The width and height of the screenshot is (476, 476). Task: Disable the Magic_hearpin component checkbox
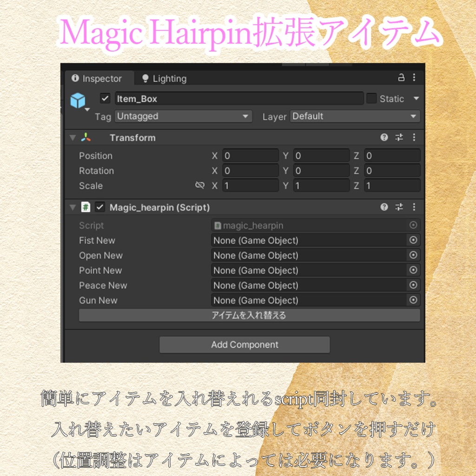[99, 207]
